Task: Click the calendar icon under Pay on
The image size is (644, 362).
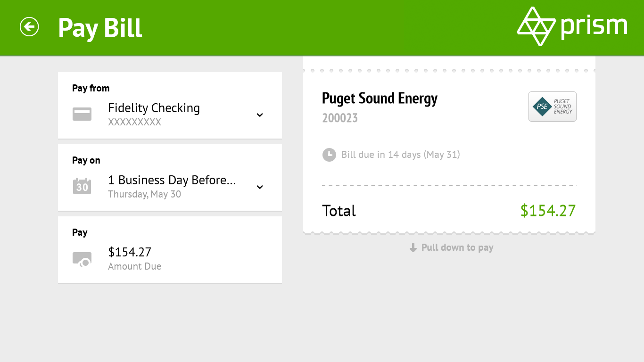Action: [82, 186]
